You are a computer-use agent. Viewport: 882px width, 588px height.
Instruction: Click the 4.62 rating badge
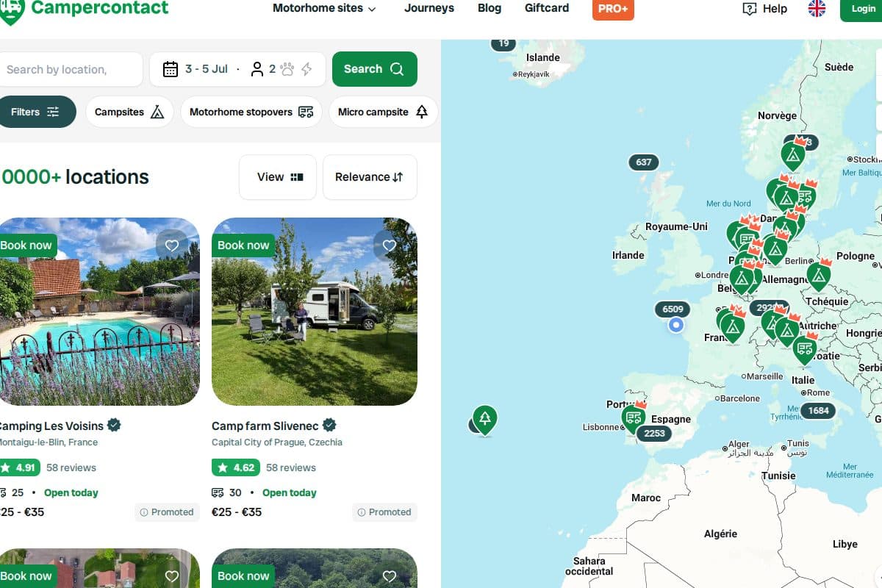pyautogui.click(x=234, y=467)
